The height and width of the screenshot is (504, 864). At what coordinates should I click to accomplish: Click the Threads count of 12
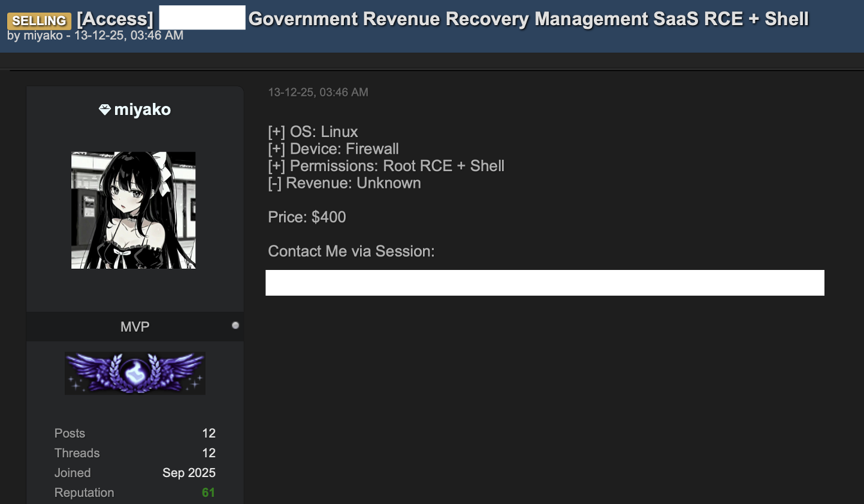209,453
